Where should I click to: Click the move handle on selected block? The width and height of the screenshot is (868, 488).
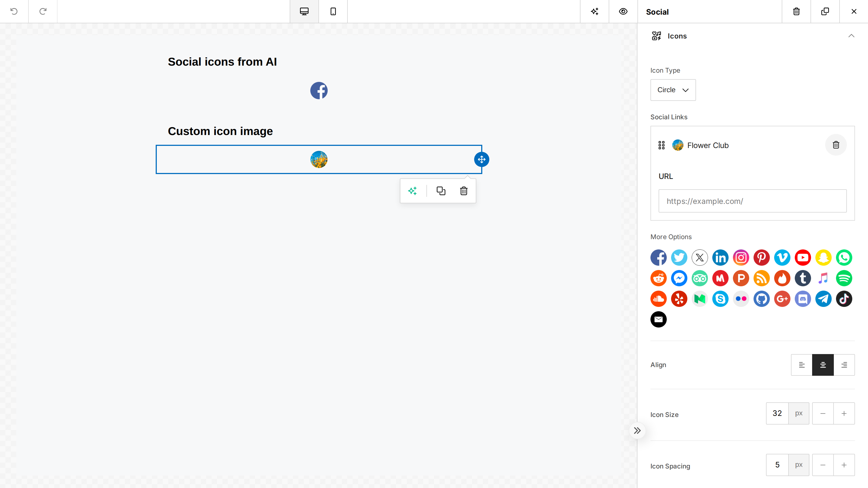click(481, 159)
